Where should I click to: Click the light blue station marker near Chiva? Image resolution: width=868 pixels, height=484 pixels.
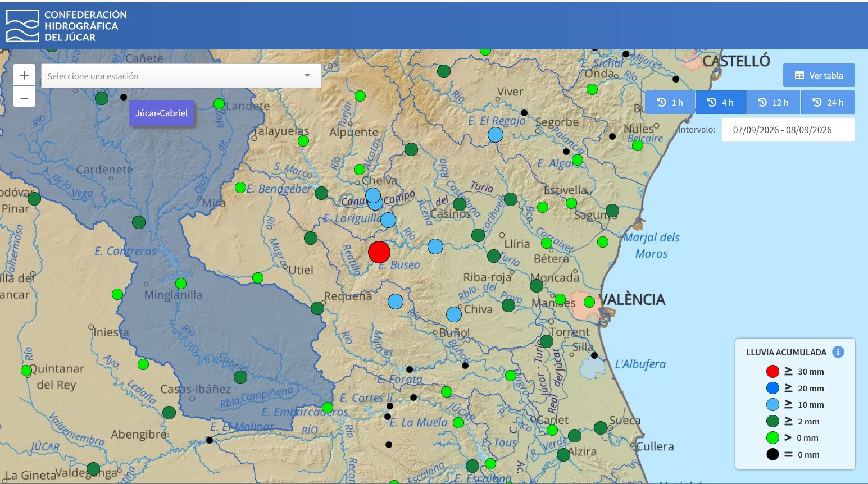coord(454,314)
